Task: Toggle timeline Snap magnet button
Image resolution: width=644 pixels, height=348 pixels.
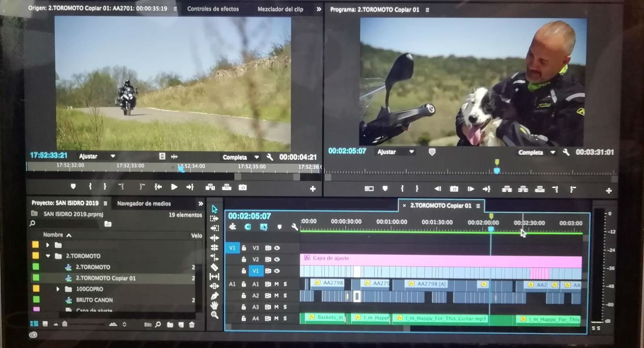Action: pyautogui.click(x=248, y=227)
